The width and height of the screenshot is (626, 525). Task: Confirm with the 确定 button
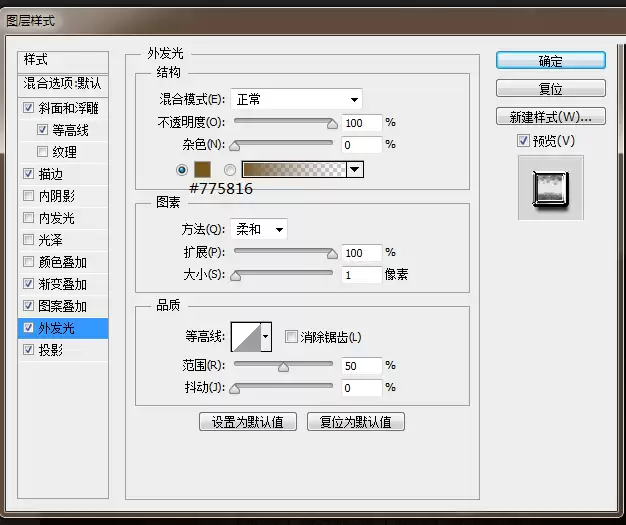point(551,61)
